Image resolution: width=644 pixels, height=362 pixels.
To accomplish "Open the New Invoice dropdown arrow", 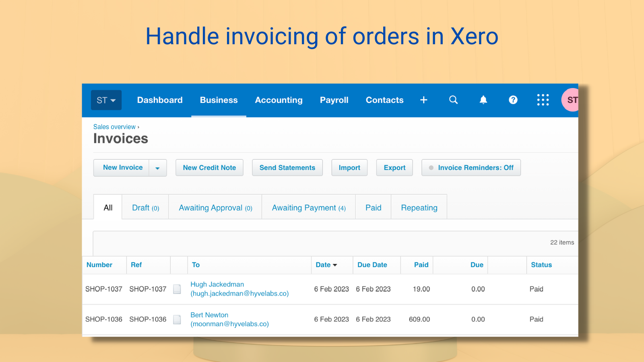I will point(158,167).
